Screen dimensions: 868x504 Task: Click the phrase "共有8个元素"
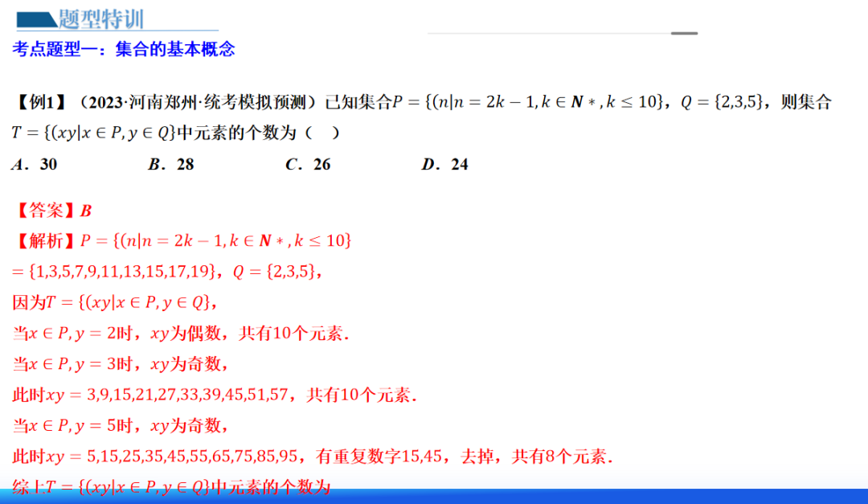(x=559, y=457)
